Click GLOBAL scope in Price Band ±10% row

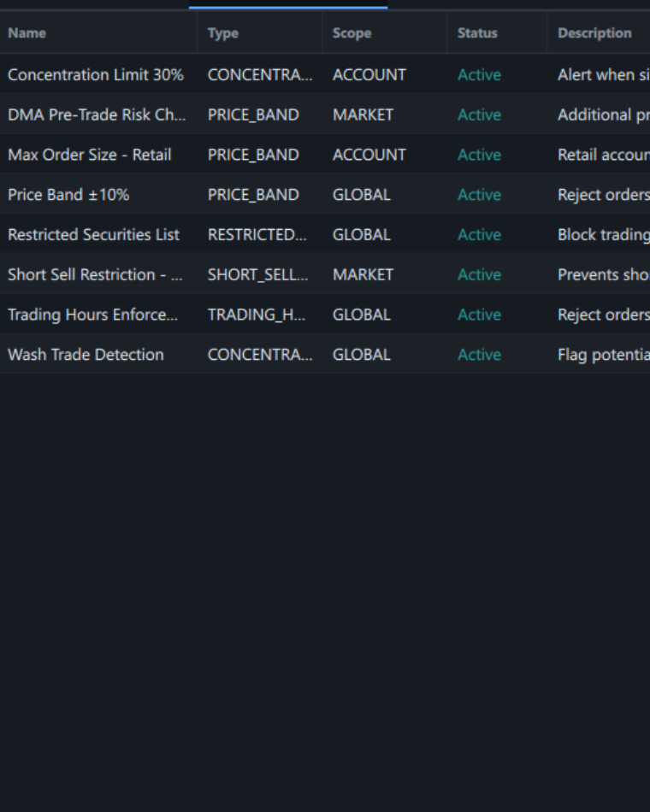(361, 194)
